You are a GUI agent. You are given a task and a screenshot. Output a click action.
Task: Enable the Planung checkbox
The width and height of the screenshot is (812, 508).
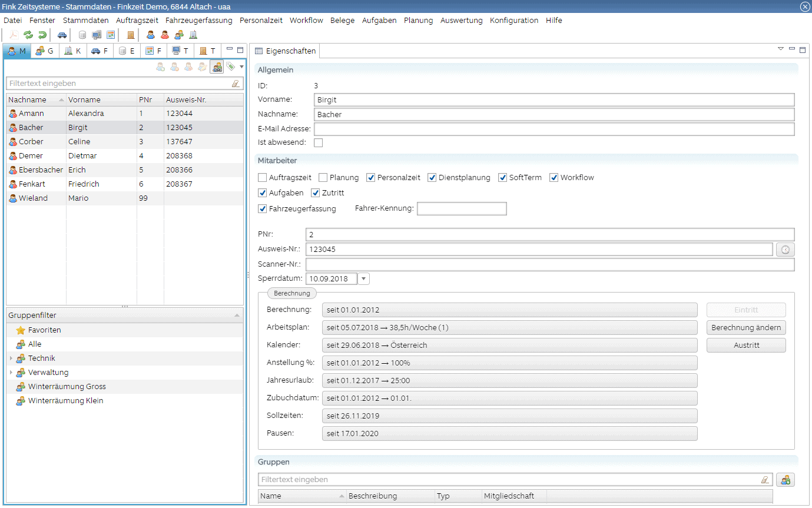(x=323, y=177)
